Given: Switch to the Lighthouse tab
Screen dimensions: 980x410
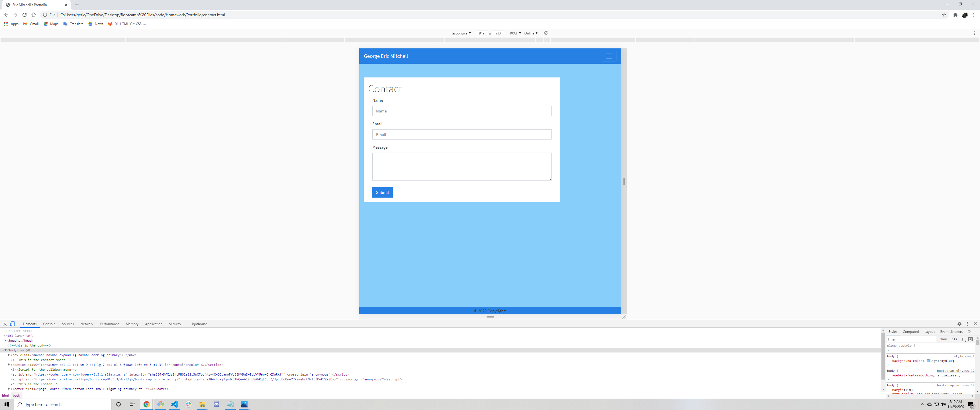Looking at the screenshot, I should (x=199, y=324).
